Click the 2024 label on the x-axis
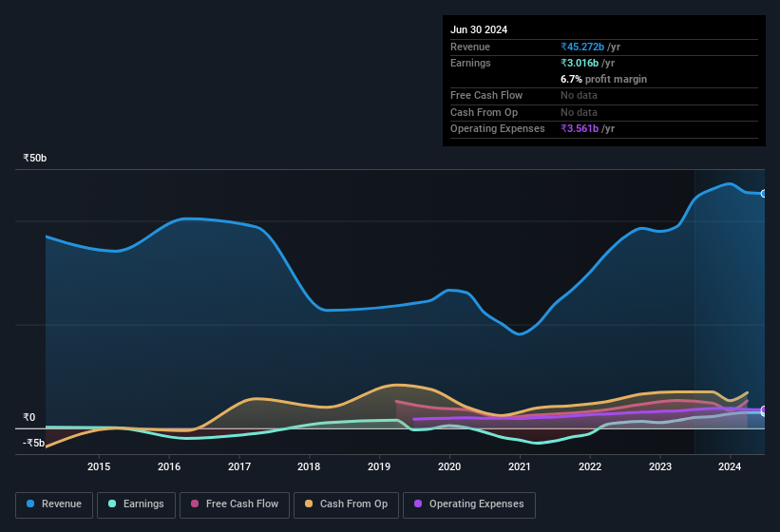This screenshot has width=780, height=532. [730, 466]
